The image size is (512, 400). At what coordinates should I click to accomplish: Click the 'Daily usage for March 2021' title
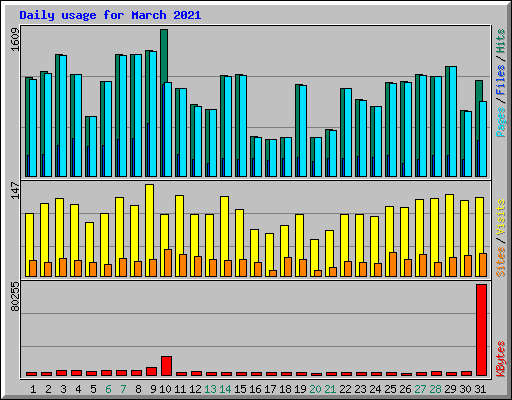tap(110, 15)
